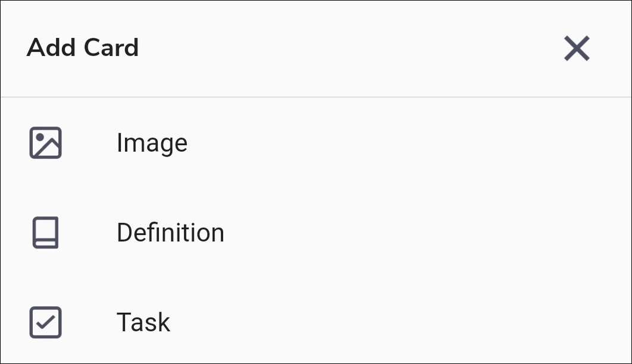
Task: Click the bottom spine of the Definition book icon
Action: coord(45,243)
